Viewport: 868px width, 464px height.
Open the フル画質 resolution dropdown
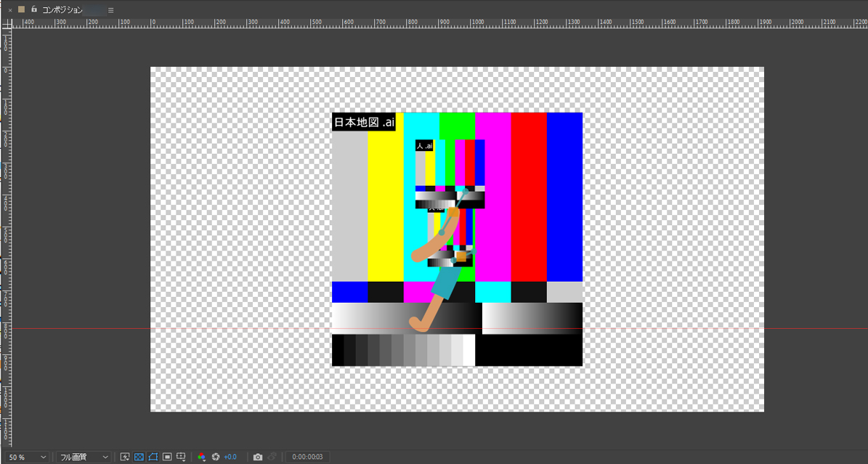pyautogui.click(x=84, y=457)
